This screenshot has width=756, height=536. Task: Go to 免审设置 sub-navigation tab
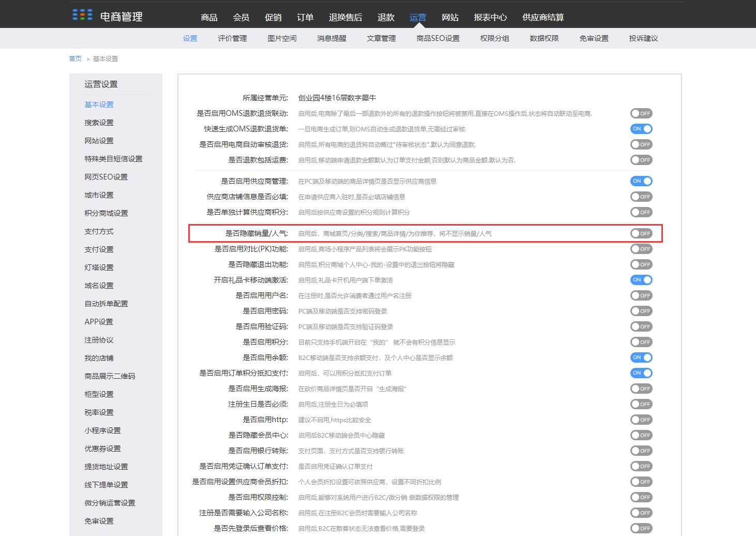[x=594, y=38]
